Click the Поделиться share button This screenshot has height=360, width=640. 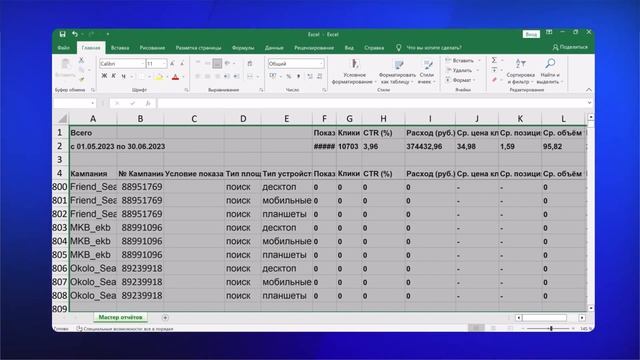point(570,47)
